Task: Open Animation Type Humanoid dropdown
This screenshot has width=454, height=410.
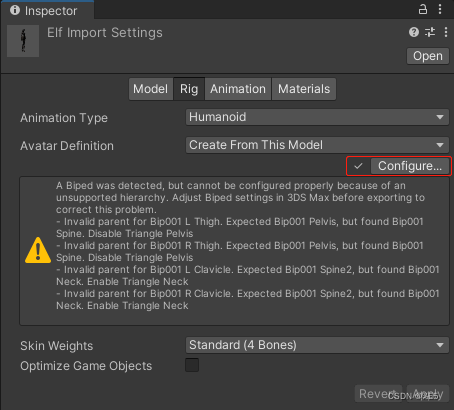Action: (x=317, y=117)
